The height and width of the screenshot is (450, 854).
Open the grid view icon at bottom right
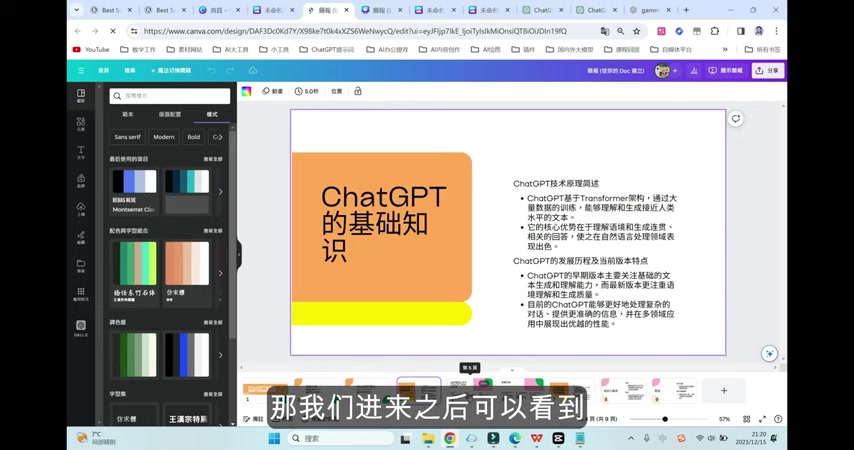tap(746, 419)
